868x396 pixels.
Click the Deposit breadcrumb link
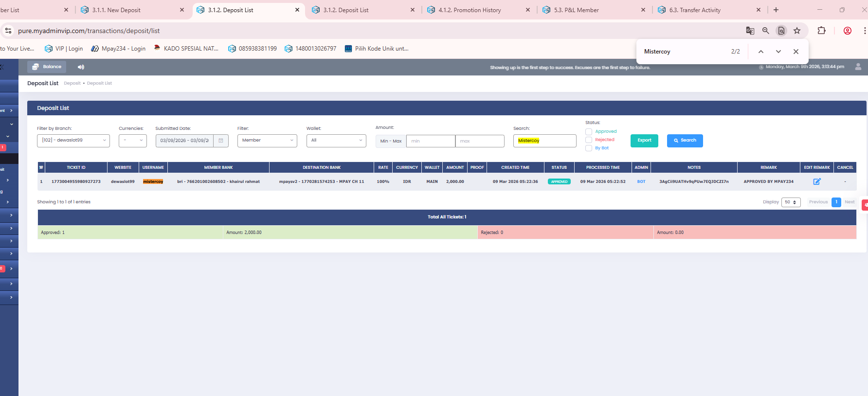click(x=72, y=83)
